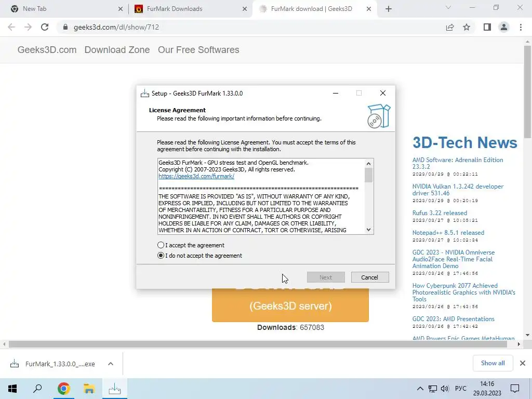This screenshot has width=532, height=399.
Task: Click the horizontal scrollbar right arrow
Action: [x=519, y=344]
